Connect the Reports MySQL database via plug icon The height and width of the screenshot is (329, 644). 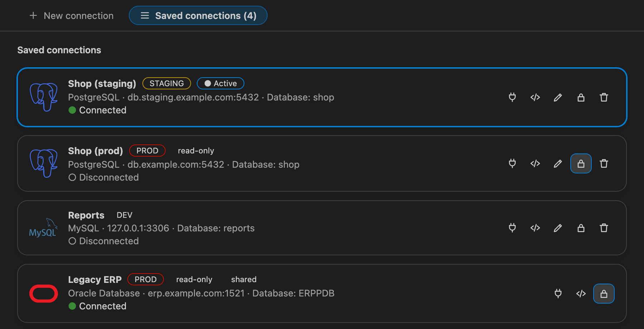point(512,228)
